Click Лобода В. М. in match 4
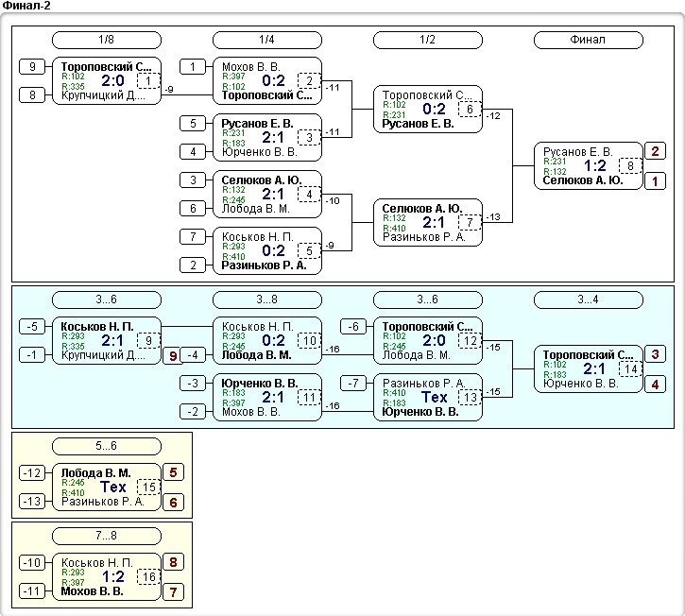This screenshot has width=685, height=616. pos(255,209)
